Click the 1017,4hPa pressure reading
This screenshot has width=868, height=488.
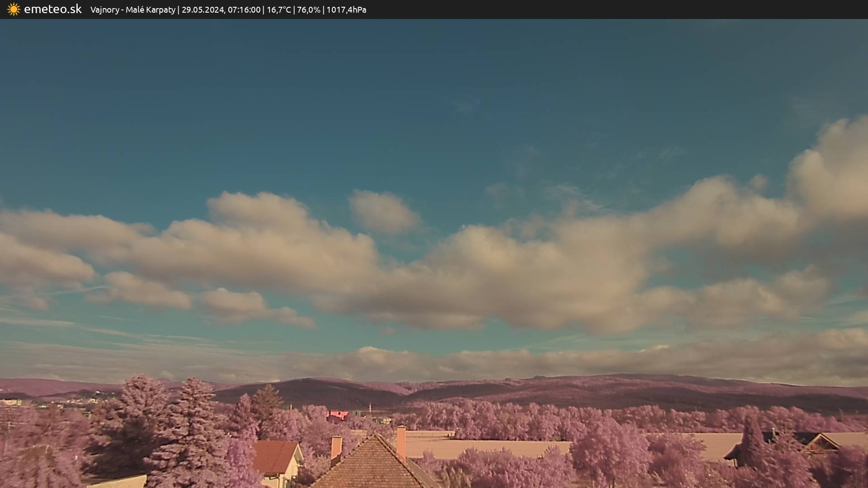346,10
